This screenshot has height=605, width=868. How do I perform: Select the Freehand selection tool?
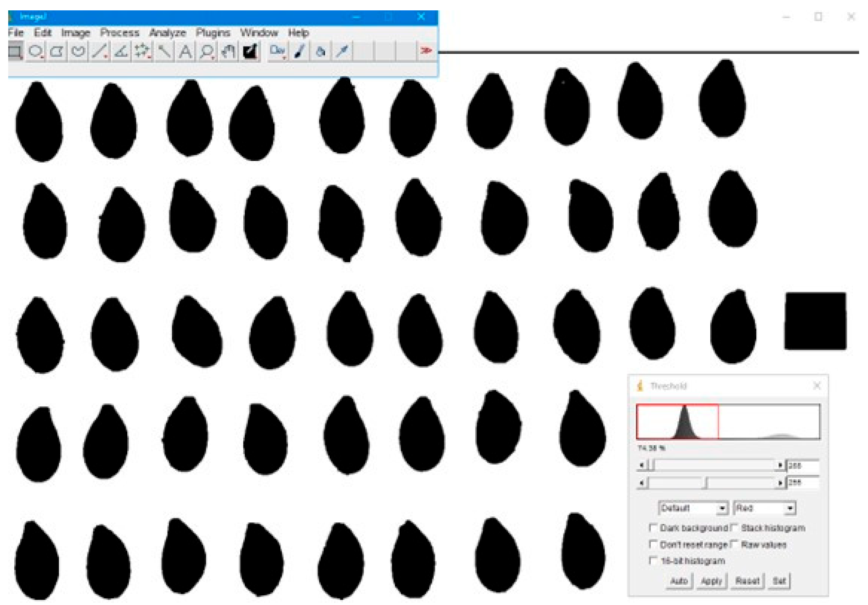point(78,51)
